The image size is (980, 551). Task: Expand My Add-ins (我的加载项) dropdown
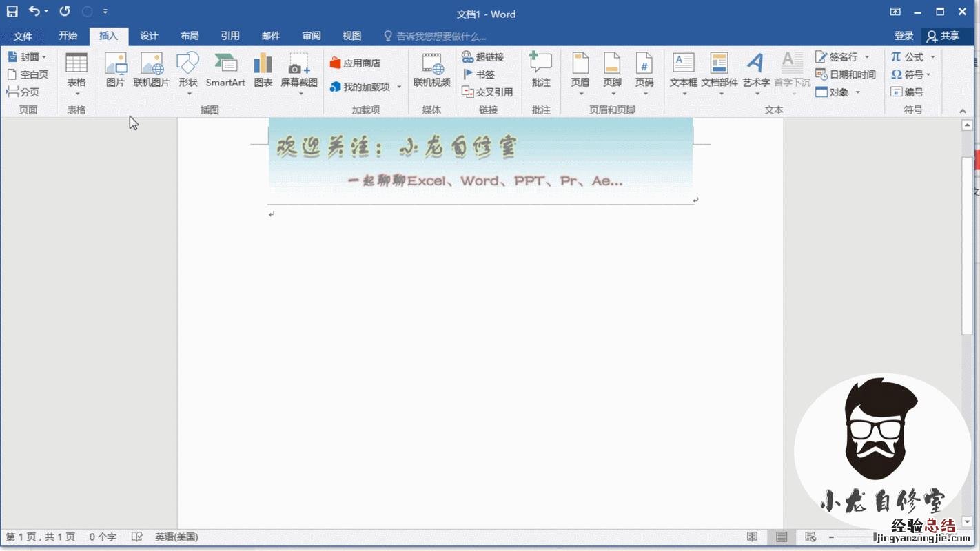tap(399, 87)
